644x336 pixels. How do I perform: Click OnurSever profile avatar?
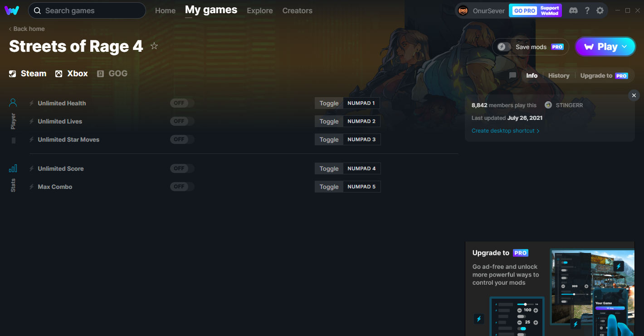click(463, 10)
